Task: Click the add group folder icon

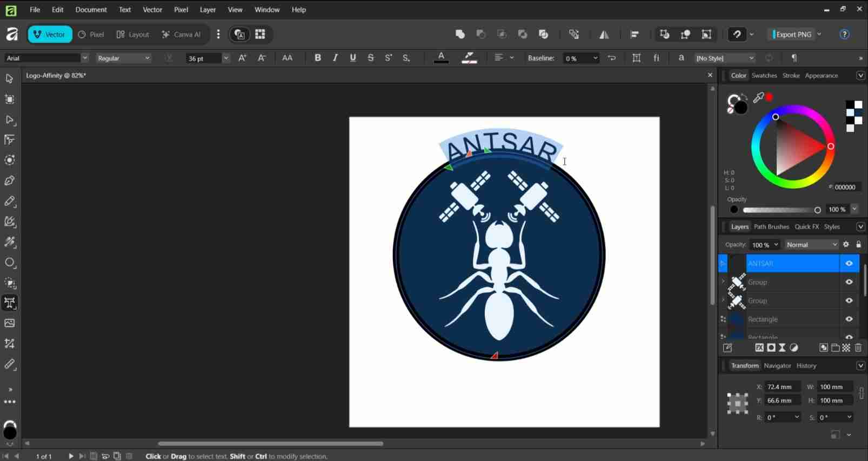Action: (835, 348)
